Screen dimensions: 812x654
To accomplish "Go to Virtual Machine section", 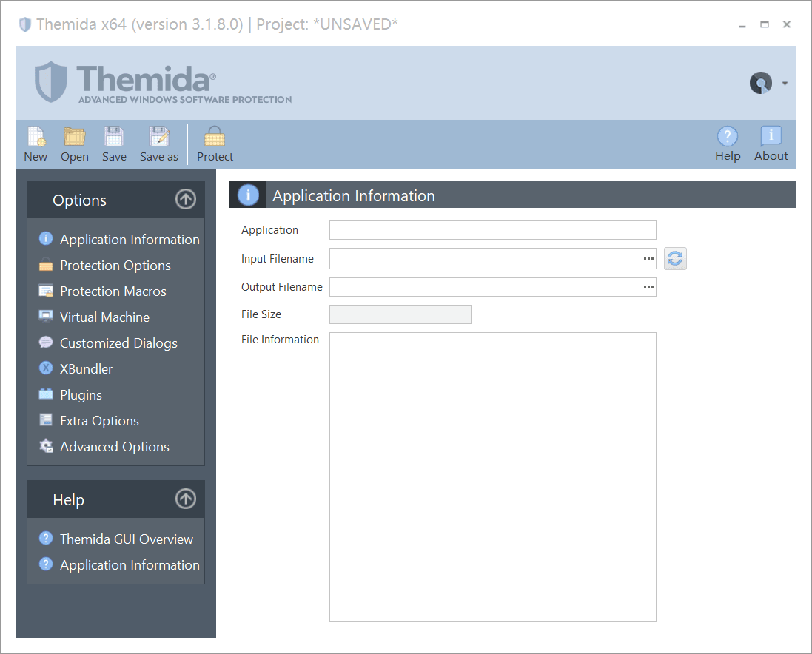I will point(104,317).
